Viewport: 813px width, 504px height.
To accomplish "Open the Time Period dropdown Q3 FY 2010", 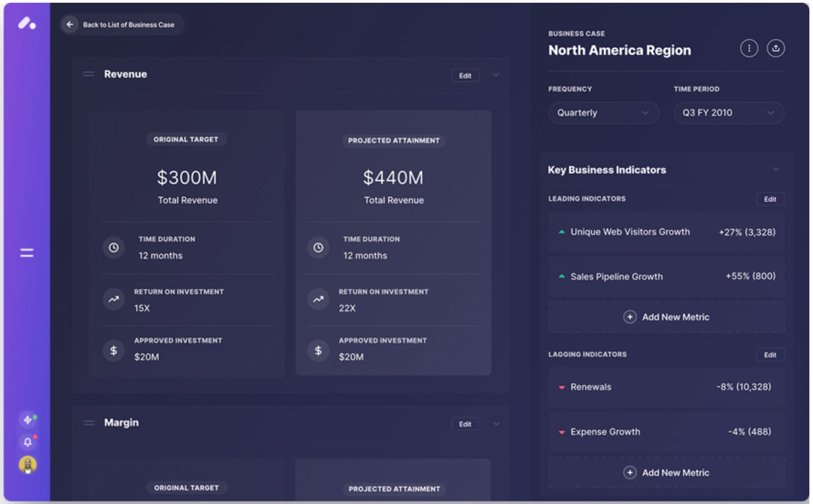I will (729, 113).
